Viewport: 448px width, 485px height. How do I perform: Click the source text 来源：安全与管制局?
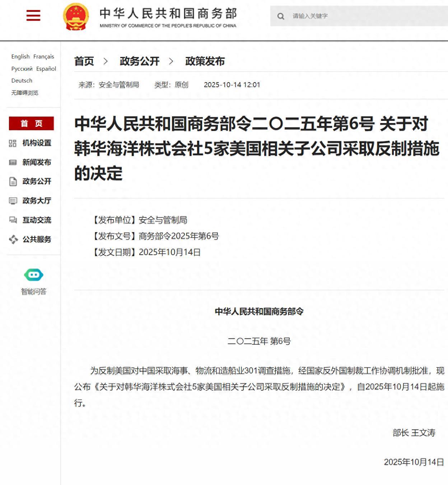(x=109, y=85)
